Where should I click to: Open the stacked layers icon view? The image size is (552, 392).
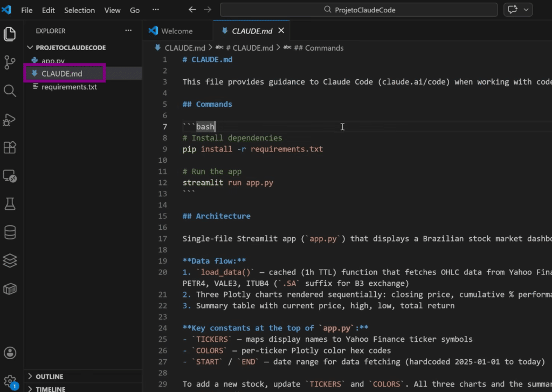(x=10, y=260)
